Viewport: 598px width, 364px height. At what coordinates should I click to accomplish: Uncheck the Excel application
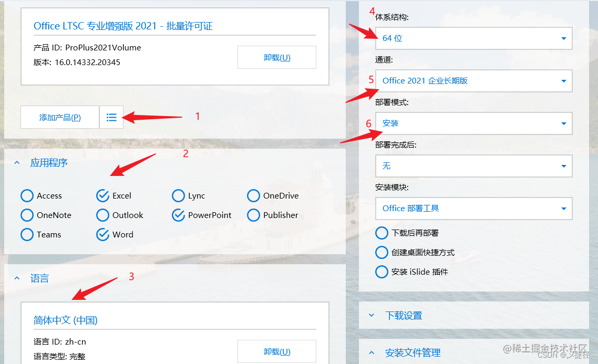point(102,195)
